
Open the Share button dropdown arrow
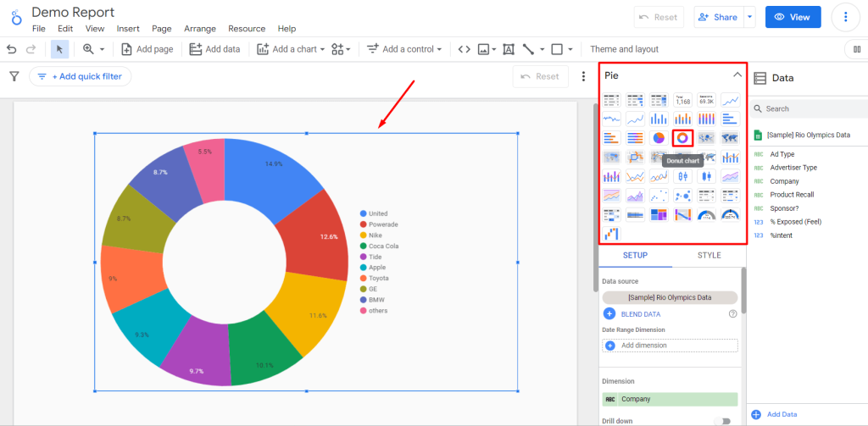click(749, 17)
